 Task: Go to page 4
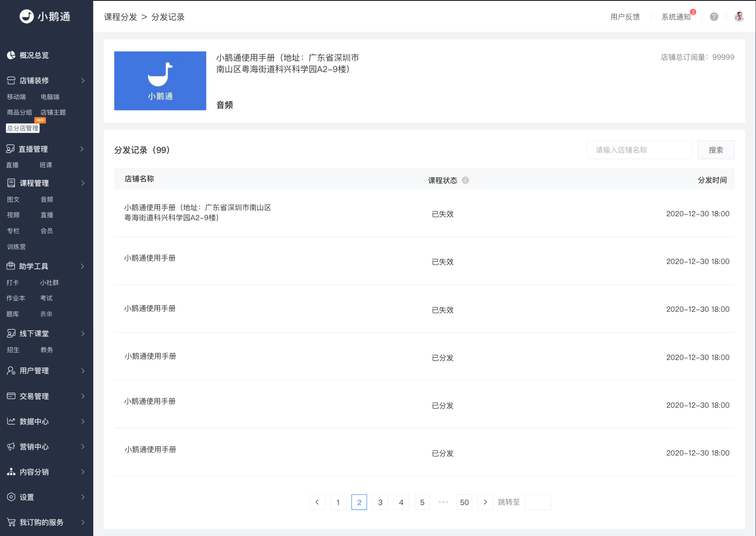(x=401, y=502)
